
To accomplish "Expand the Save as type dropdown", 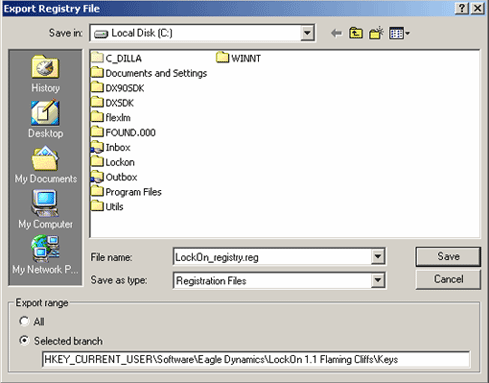I will tap(378, 280).
